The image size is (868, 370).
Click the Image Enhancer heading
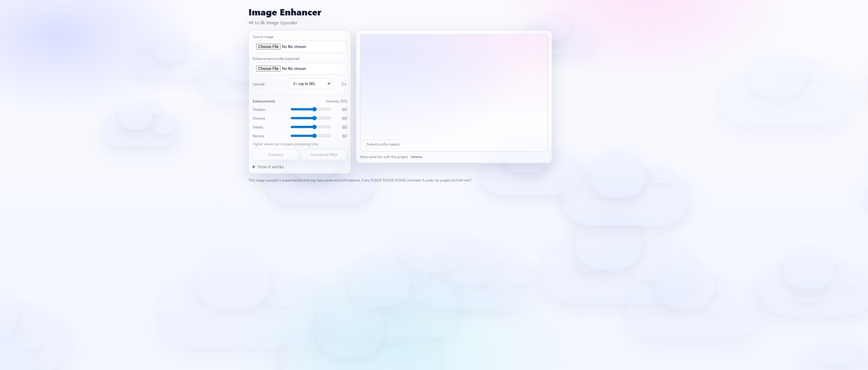pos(285,13)
